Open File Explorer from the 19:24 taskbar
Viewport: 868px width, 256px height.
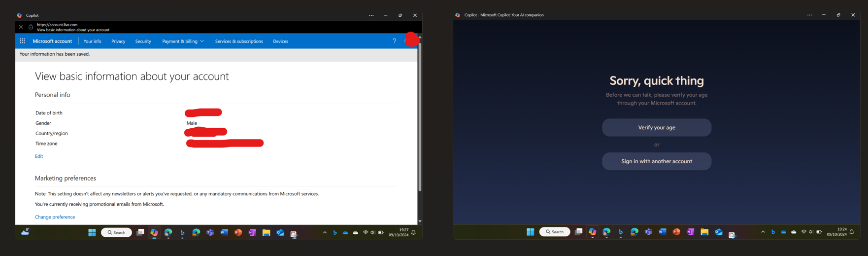click(x=704, y=232)
